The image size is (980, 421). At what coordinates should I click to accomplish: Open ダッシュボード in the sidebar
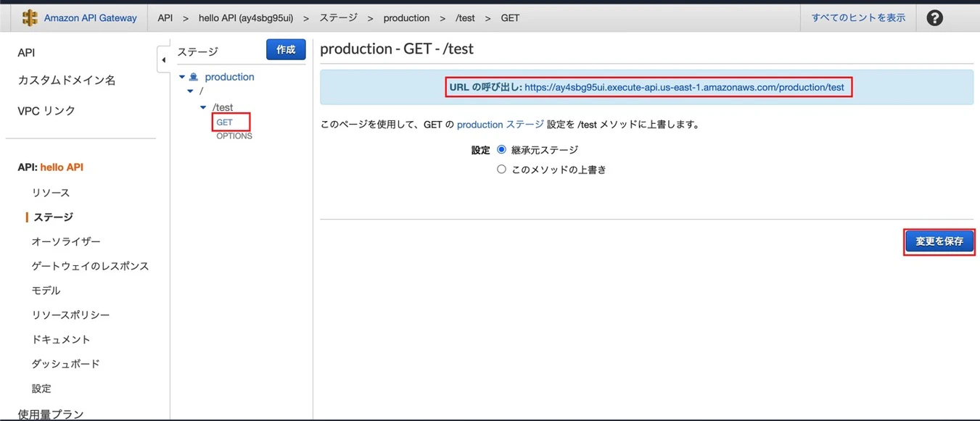point(65,364)
